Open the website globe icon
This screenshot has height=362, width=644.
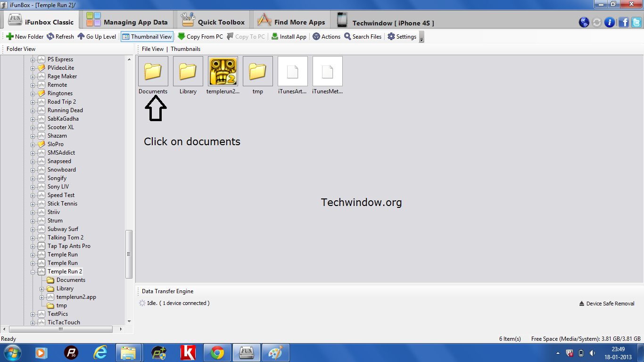coord(584,22)
